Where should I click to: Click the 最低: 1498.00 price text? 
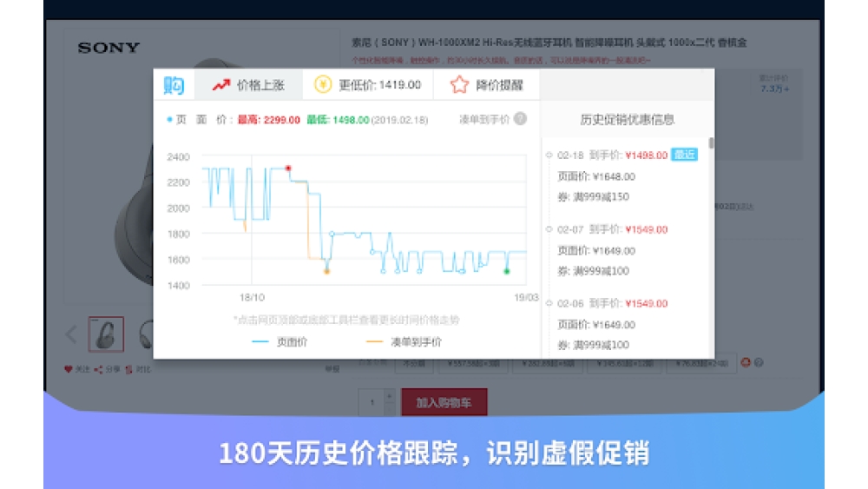[338, 120]
